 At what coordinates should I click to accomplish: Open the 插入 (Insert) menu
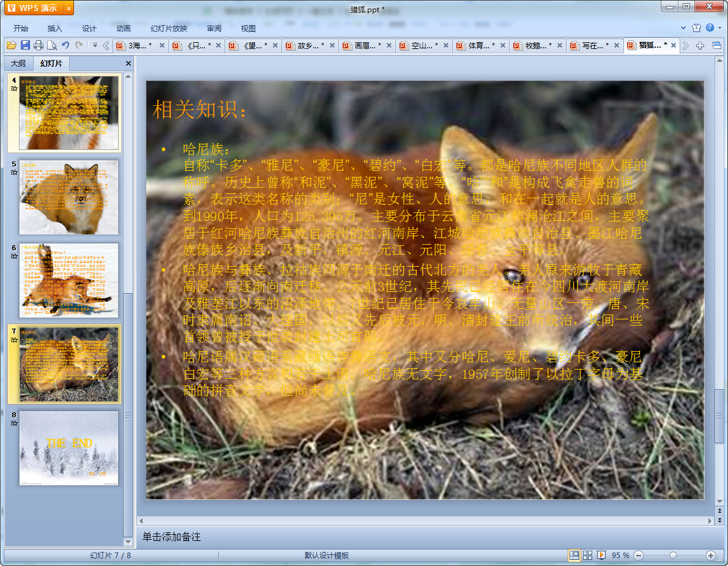[x=55, y=28]
